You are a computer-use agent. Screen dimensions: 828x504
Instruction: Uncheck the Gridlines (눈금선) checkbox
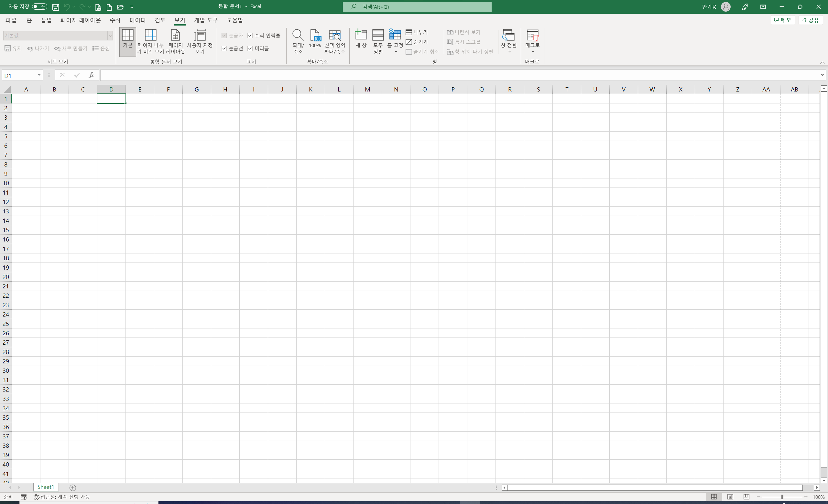(224, 49)
